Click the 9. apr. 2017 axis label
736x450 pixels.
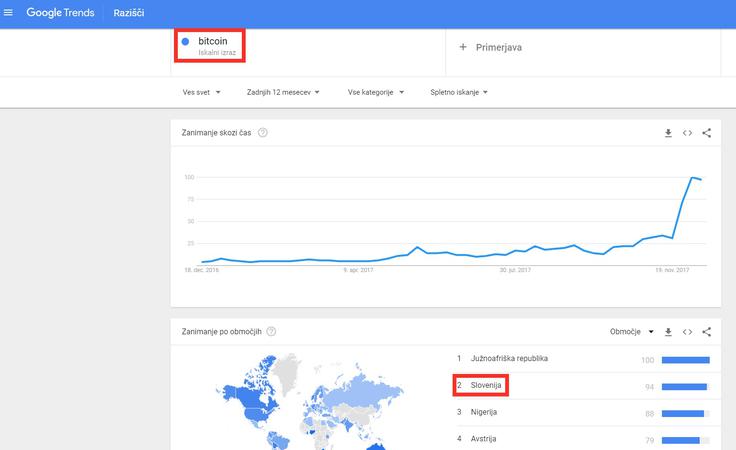pyautogui.click(x=358, y=270)
